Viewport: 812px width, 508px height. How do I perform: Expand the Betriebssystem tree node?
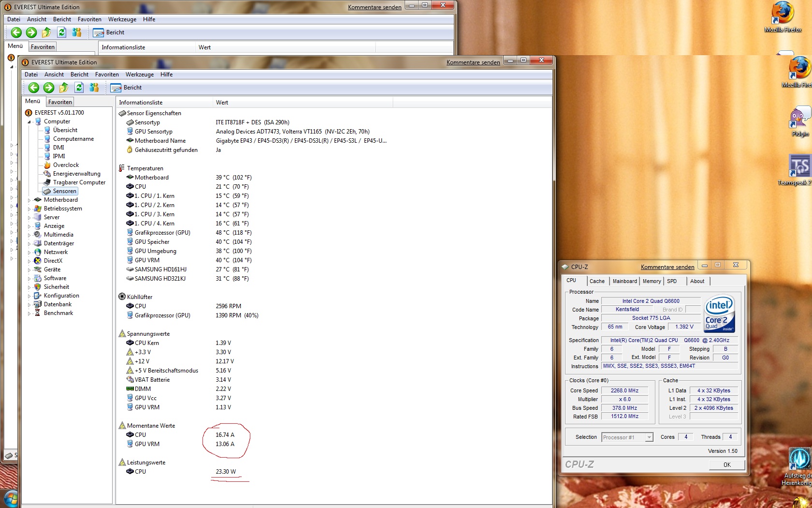point(29,209)
